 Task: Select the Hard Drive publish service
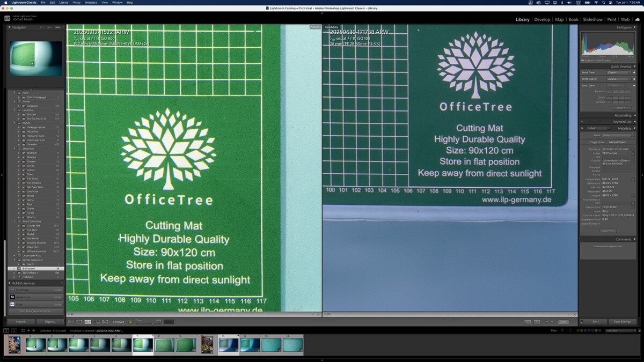click(35, 290)
